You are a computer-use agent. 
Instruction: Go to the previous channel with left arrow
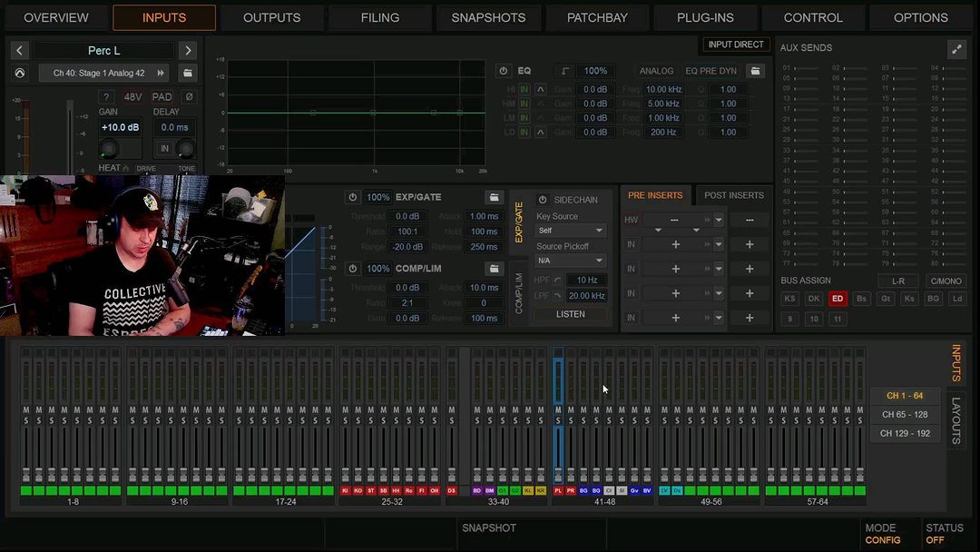coord(20,51)
